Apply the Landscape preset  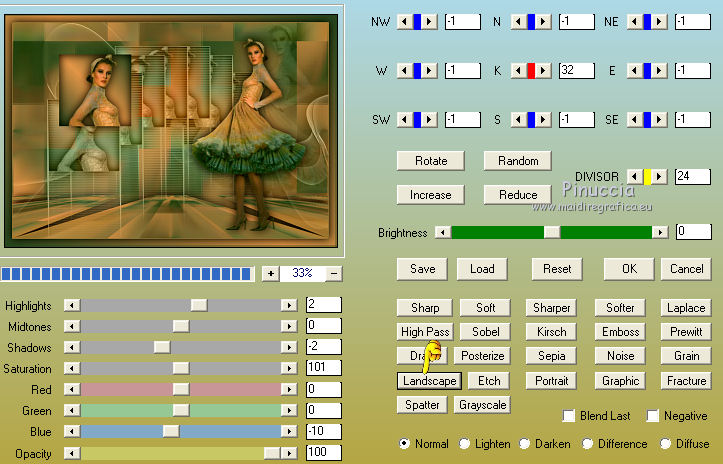pyautogui.click(x=429, y=381)
